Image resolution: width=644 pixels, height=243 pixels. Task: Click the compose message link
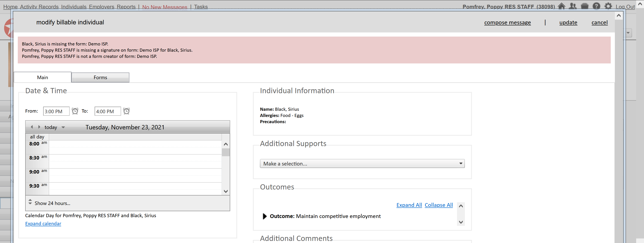[x=507, y=23]
